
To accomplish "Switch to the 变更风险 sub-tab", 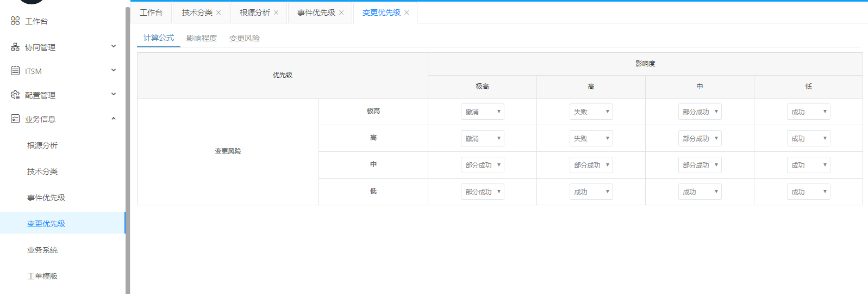I will coord(244,38).
